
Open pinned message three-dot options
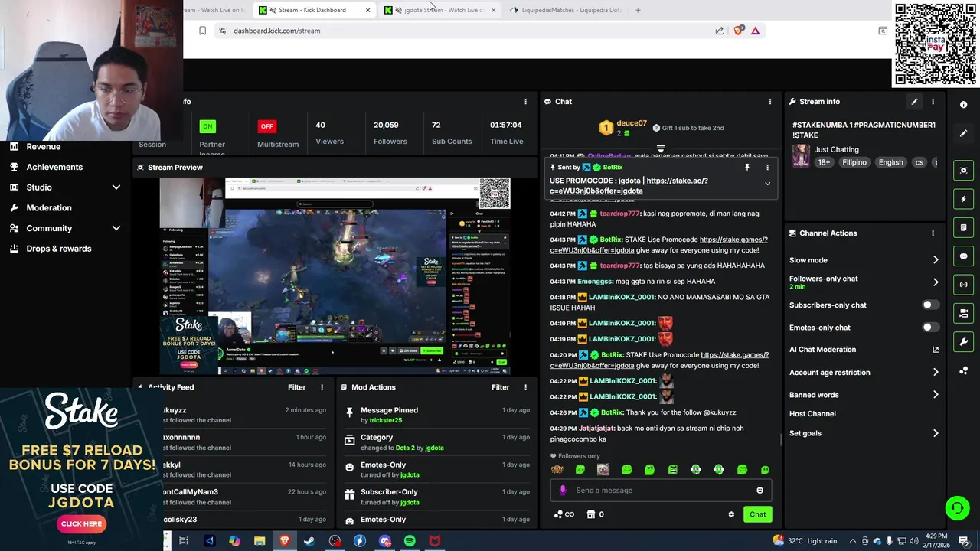[x=767, y=168]
